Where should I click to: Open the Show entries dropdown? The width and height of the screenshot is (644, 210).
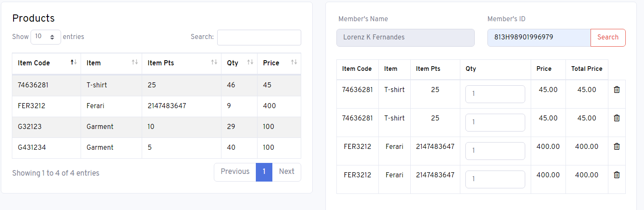coord(46,37)
